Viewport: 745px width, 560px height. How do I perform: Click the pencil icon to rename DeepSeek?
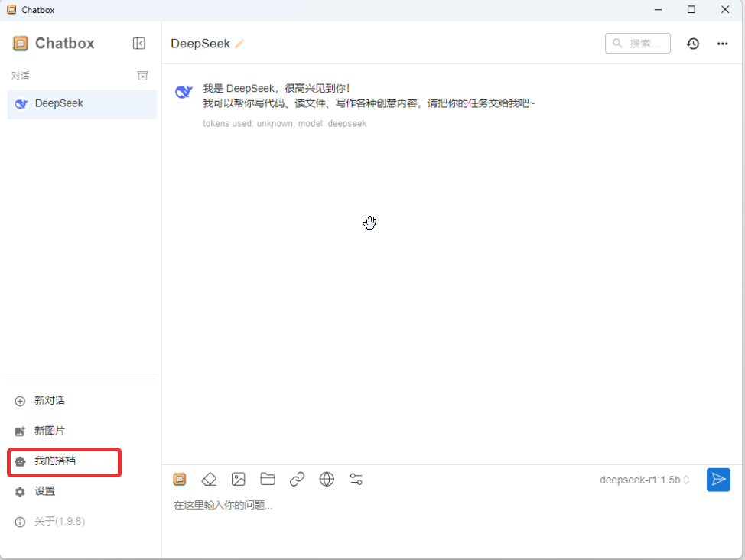tap(239, 44)
